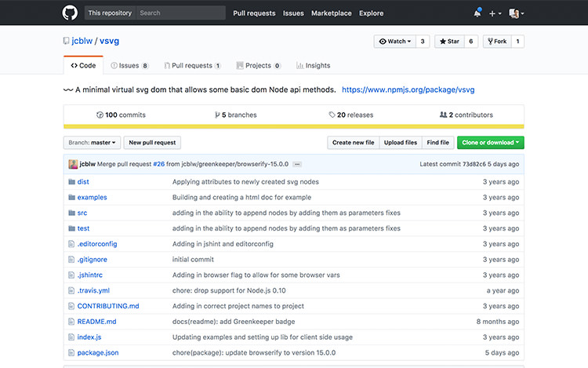The image size is (588, 368).
Task: View the stargazers count 6
Action: click(471, 42)
